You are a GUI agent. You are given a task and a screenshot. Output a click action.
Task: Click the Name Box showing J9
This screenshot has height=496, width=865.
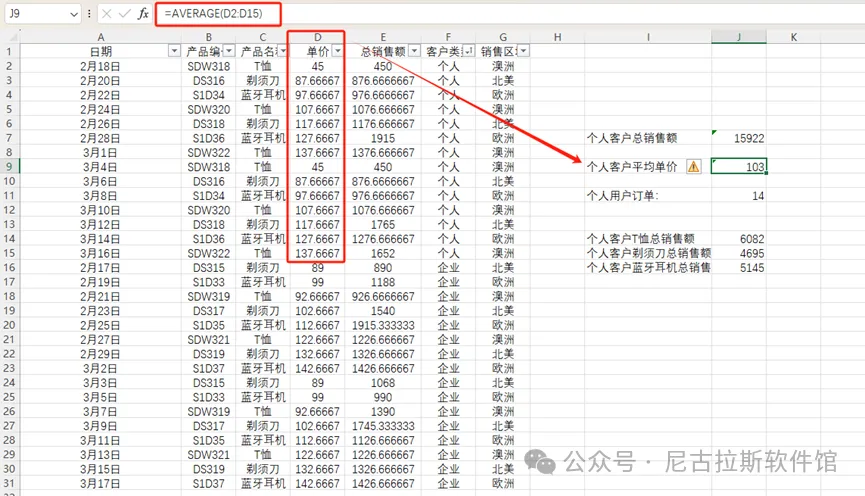36,14
